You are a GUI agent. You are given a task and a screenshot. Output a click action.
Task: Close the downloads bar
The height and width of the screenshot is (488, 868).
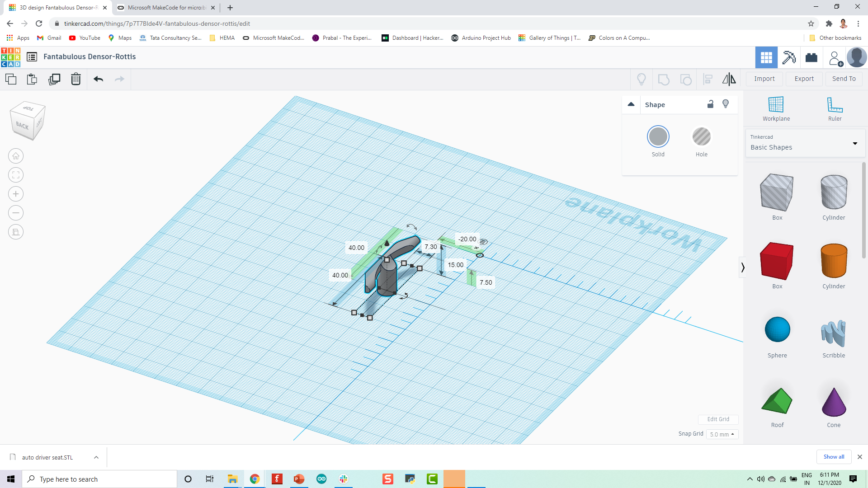860,457
